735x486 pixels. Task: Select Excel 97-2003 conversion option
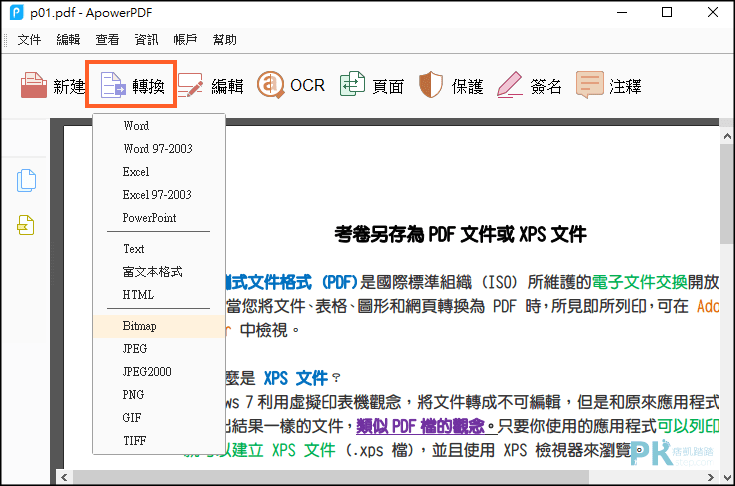coord(159,194)
